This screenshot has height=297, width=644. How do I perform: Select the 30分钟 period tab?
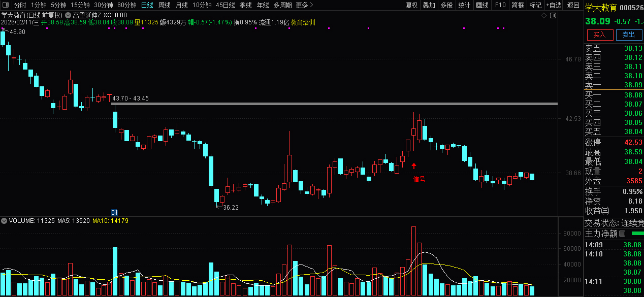104,5
